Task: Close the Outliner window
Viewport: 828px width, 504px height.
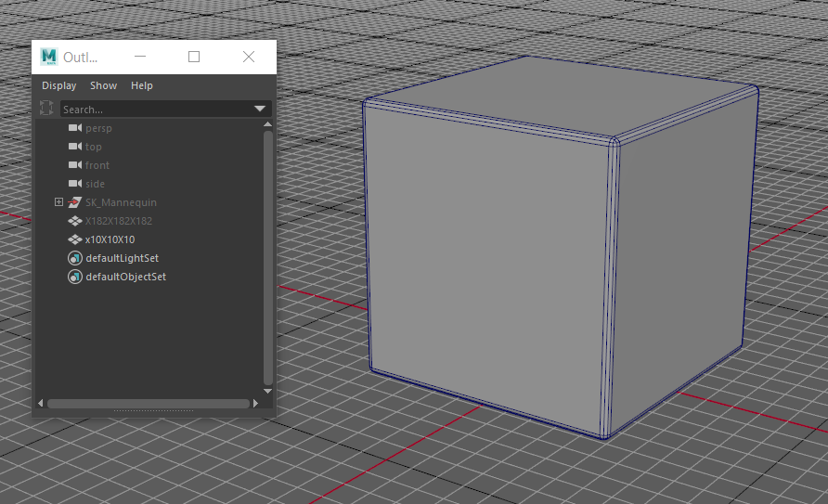Action: [x=249, y=57]
